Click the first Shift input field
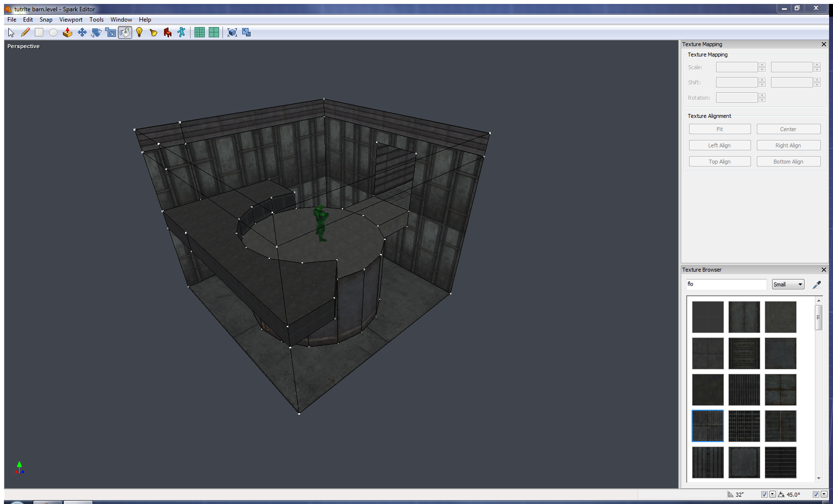 click(x=737, y=83)
